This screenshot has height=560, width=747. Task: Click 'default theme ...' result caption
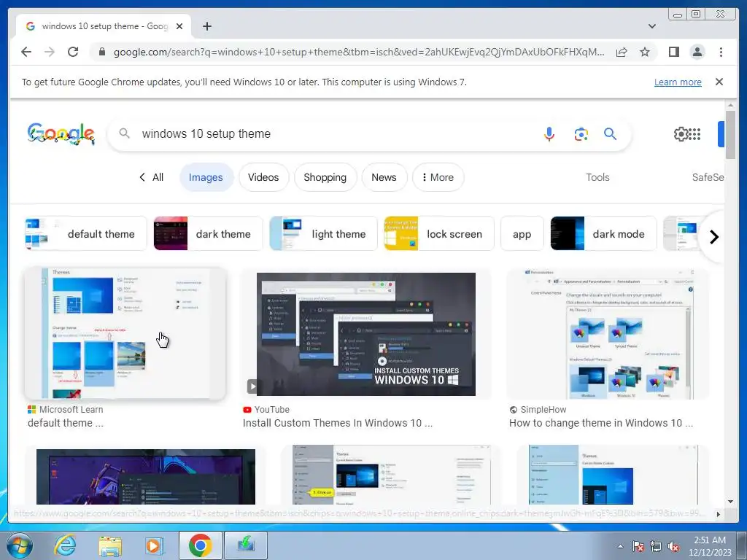pos(65,423)
